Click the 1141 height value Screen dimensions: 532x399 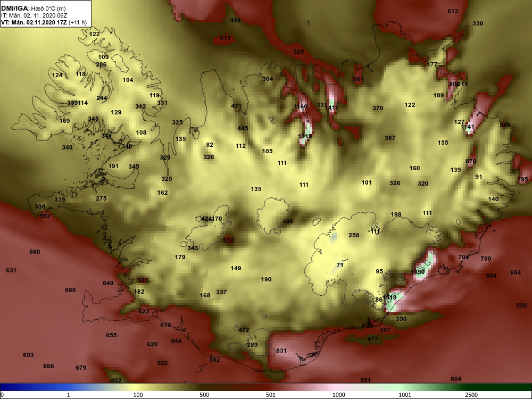(468, 127)
